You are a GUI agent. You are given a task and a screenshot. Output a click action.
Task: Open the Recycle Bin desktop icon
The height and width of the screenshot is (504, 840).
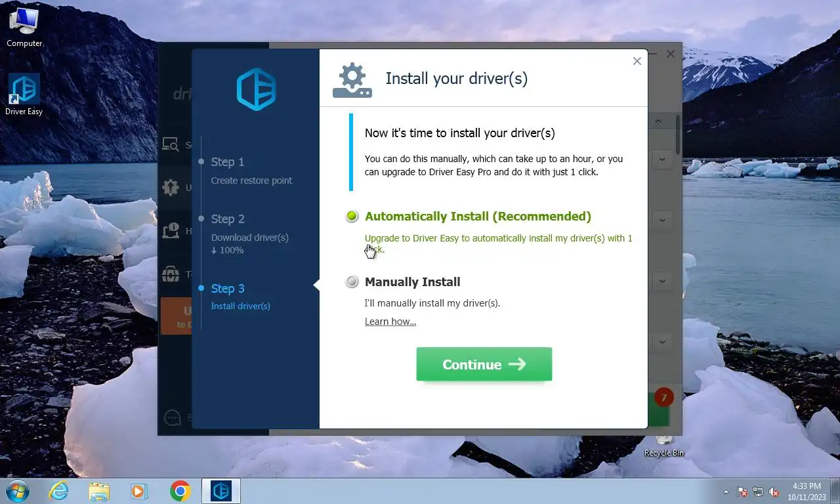point(664,447)
